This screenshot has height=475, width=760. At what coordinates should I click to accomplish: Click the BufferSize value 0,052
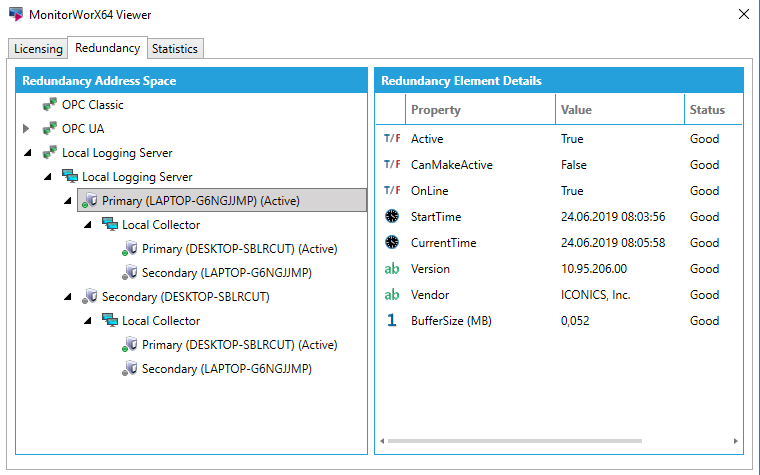[x=575, y=321]
